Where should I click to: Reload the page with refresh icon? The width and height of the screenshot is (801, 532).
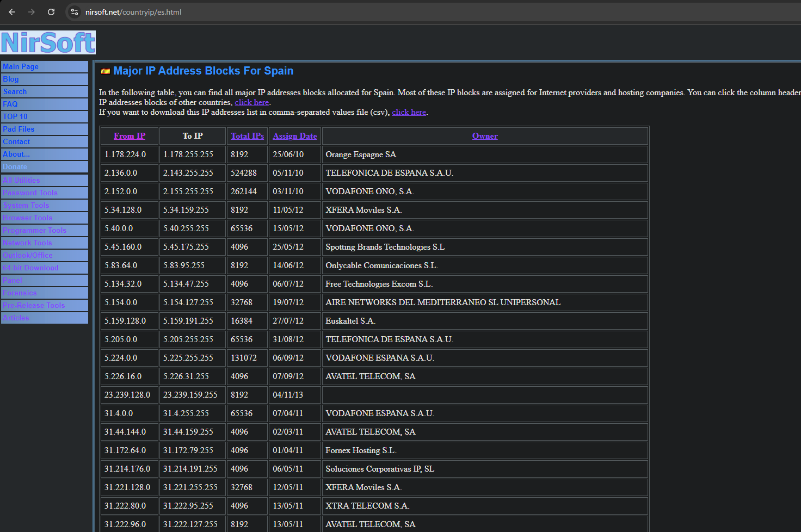pos(51,12)
